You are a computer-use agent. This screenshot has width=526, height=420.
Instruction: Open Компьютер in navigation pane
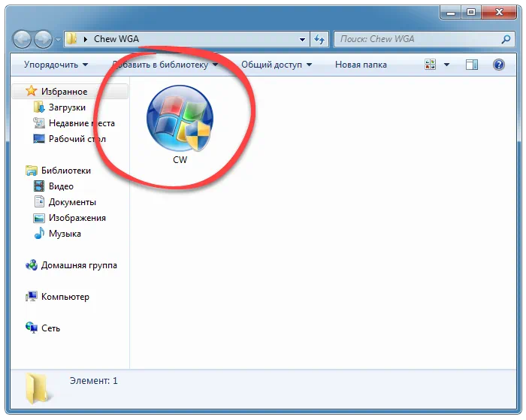tap(65, 297)
